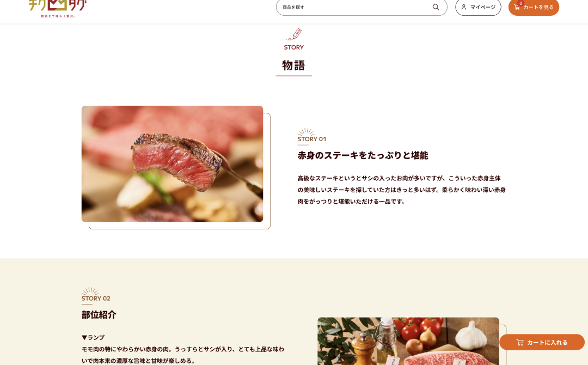The image size is (588, 365).
Task: Click the STORY 02 sunburst icon
Action: [x=90, y=291]
